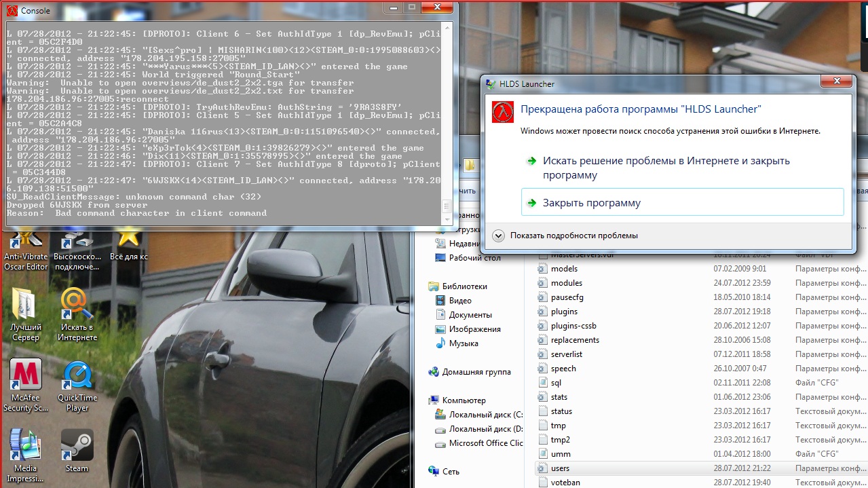
Task: Maximize the Console window
Action: [x=413, y=7]
